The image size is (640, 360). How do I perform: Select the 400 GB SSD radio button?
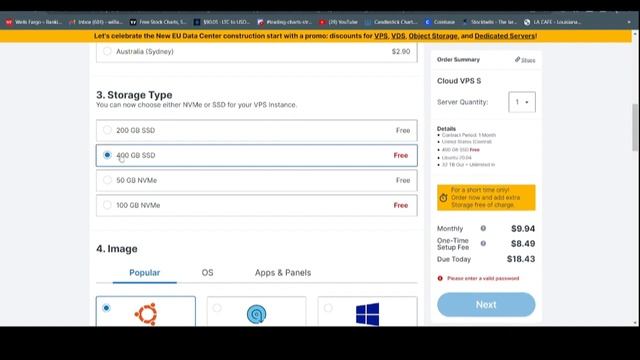click(107, 155)
